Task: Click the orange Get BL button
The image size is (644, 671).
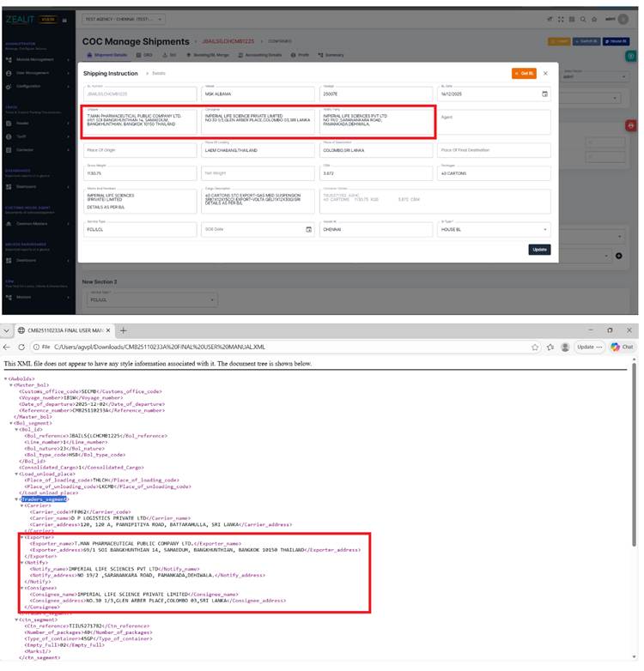Action: tap(523, 74)
